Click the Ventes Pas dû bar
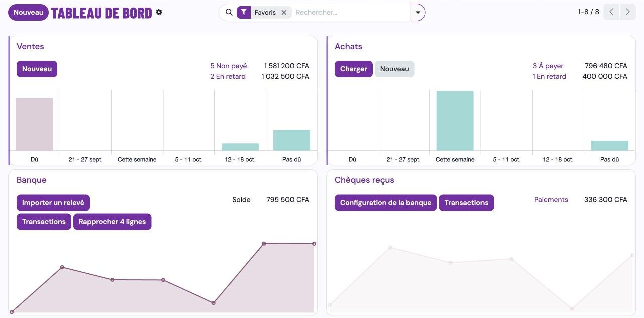 tap(291, 140)
